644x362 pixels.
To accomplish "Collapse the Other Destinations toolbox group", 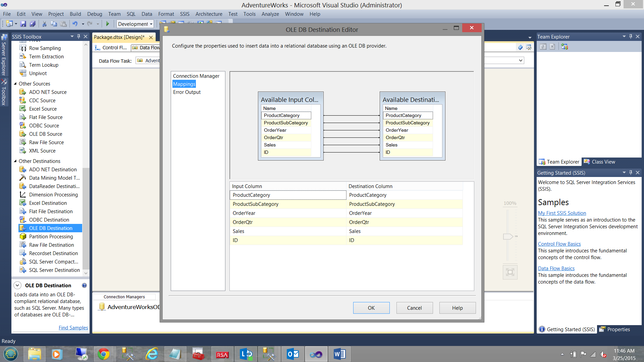I will (x=15, y=161).
